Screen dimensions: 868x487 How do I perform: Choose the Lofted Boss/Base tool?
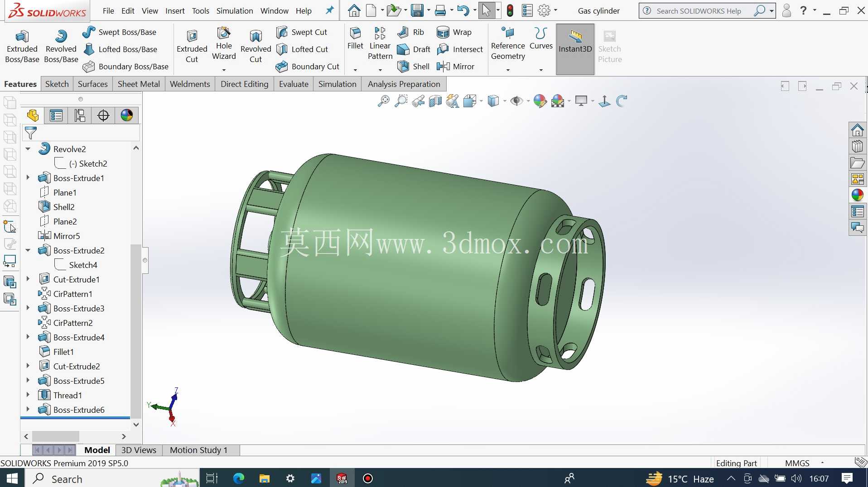(x=121, y=49)
